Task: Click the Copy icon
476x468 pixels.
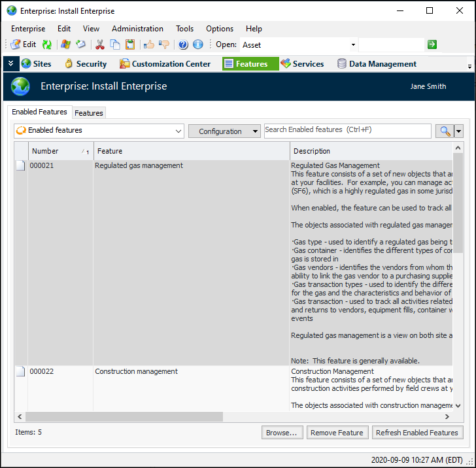Action: pyautogui.click(x=115, y=44)
